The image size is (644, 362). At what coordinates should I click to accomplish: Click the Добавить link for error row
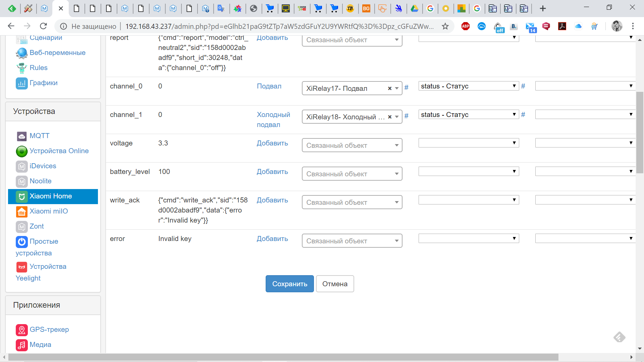click(272, 239)
